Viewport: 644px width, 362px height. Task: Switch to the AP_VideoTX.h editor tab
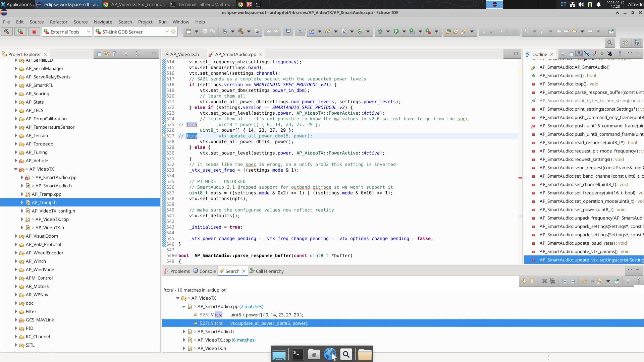[x=184, y=54]
